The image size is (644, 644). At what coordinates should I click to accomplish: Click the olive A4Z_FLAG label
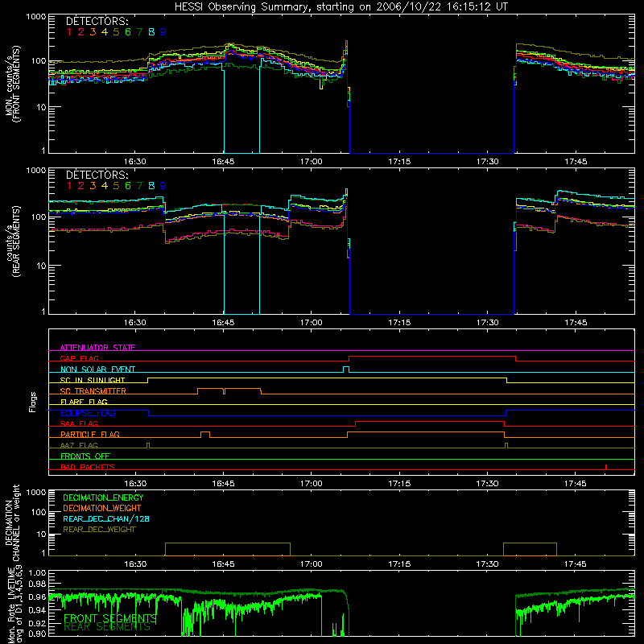pyautogui.click(x=79, y=445)
